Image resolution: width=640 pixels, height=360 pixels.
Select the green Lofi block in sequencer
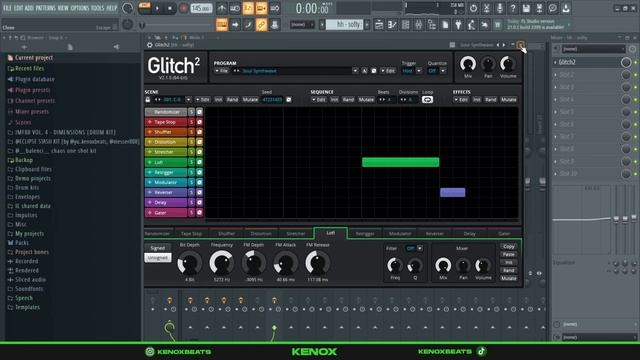400,162
